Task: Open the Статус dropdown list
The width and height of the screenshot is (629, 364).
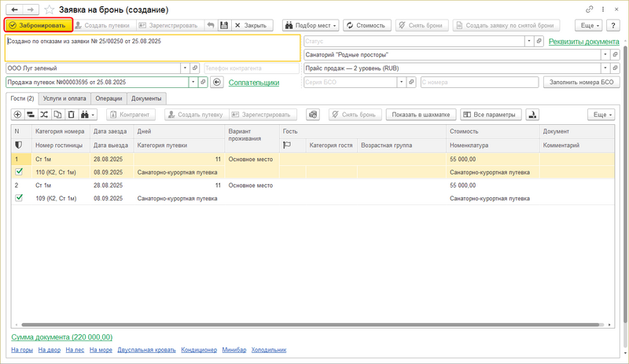Action: (528, 40)
